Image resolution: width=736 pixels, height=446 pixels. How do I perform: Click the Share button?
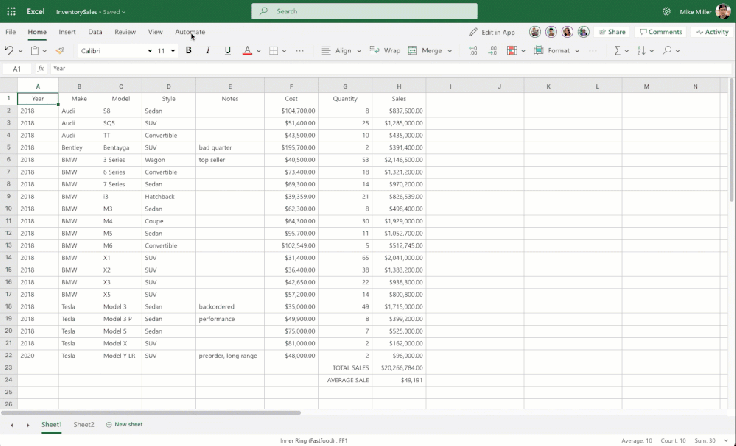(612, 32)
